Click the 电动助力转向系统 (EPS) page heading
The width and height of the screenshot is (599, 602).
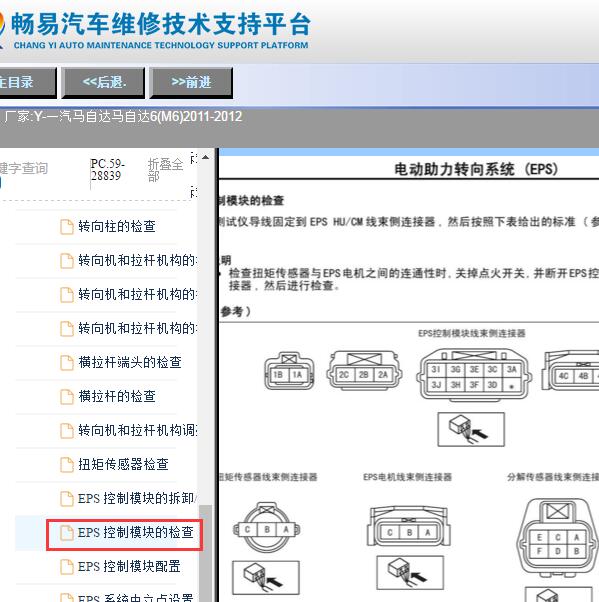pos(476,169)
